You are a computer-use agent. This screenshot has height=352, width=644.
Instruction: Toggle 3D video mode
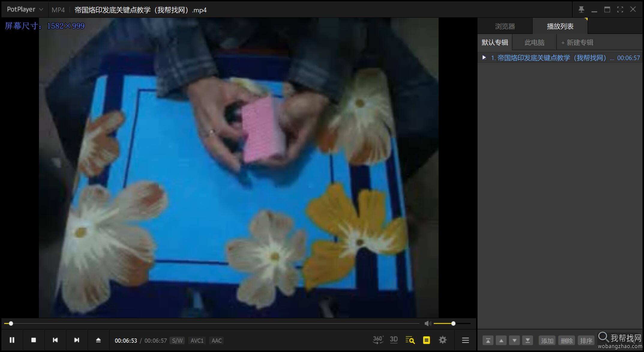tap(394, 340)
